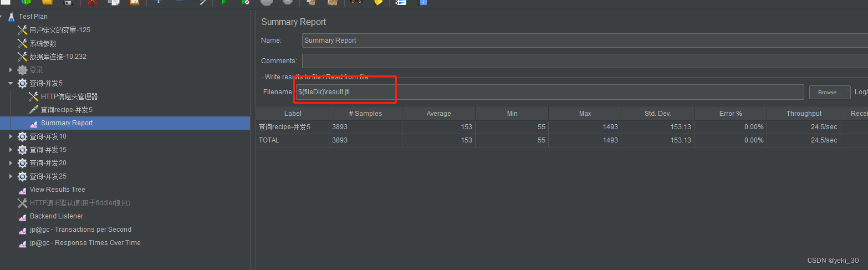Click the listener icon beside Summary Report in the tree
Image resolution: width=868 pixels, height=270 pixels.
33,123
